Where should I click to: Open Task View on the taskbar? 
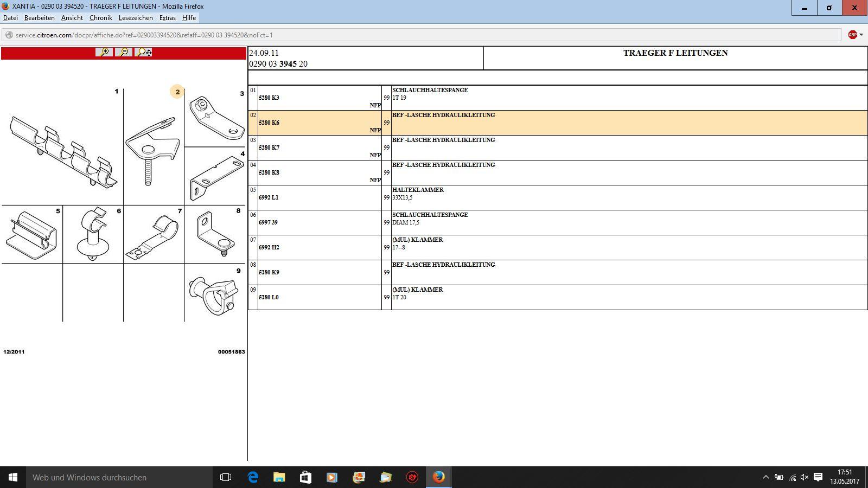click(226, 477)
